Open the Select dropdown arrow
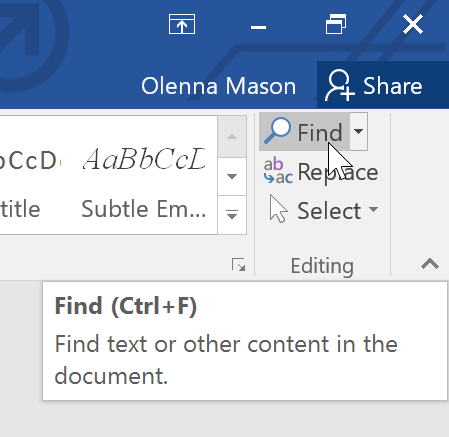The height and width of the screenshot is (437, 449). (374, 209)
